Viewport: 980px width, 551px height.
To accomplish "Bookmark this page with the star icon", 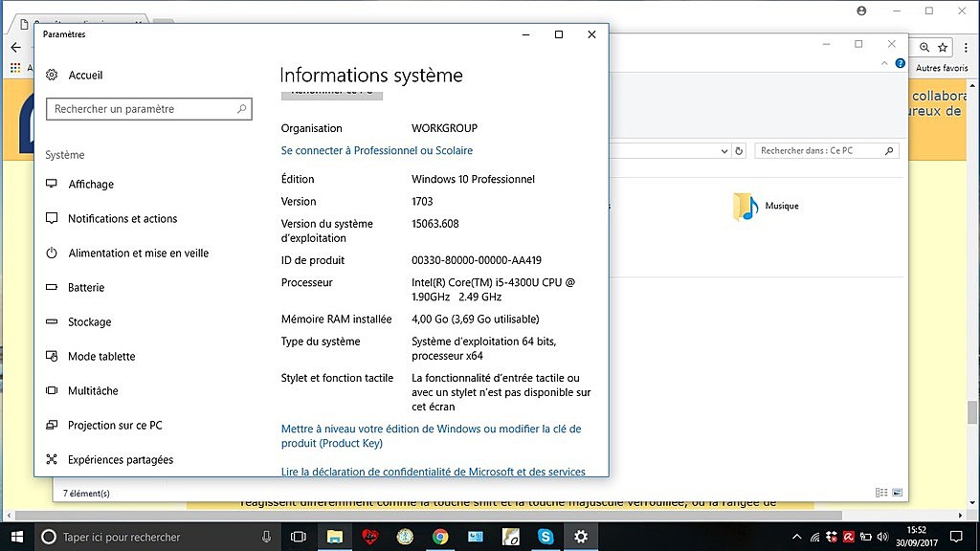I will [943, 48].
